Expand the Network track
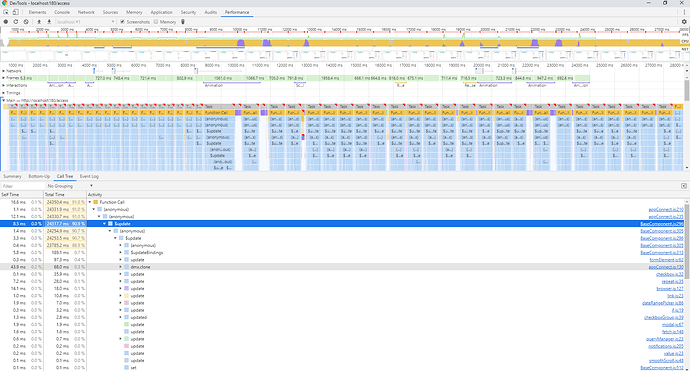690x371 pixels. [x=4, y=71]
